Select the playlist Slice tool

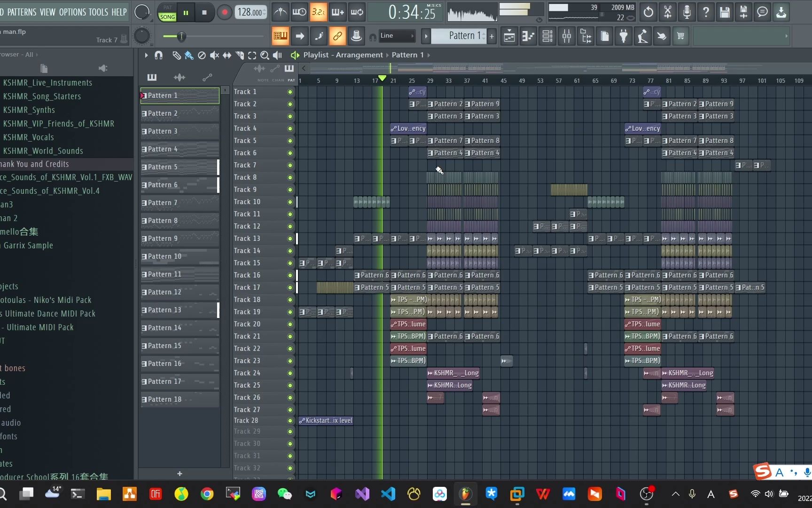(240, 56)
